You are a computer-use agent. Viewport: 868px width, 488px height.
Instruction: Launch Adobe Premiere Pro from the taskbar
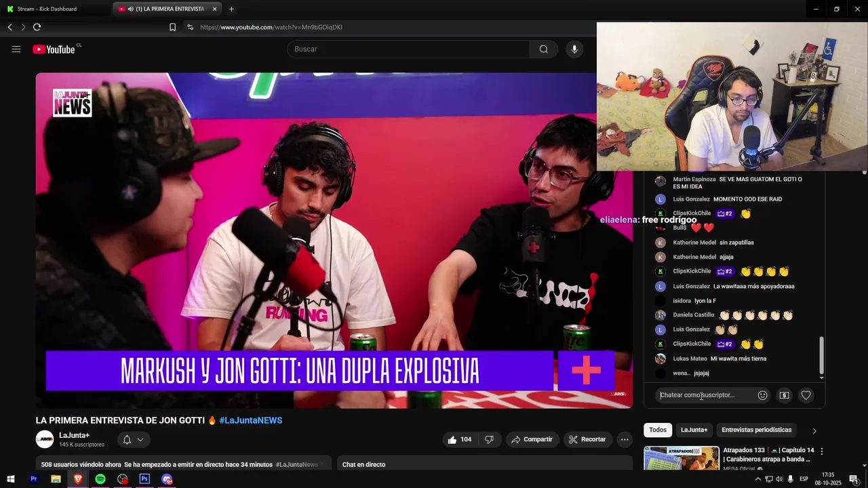[33, 479]
